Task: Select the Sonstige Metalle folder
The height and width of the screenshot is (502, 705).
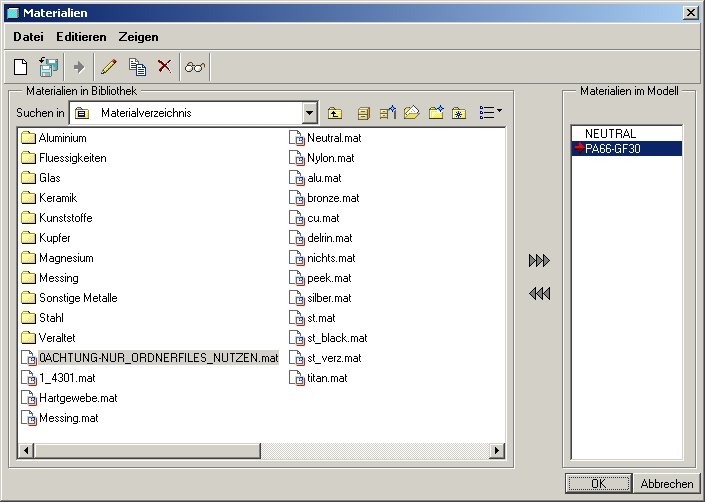Action: click(x=69, y=298)
